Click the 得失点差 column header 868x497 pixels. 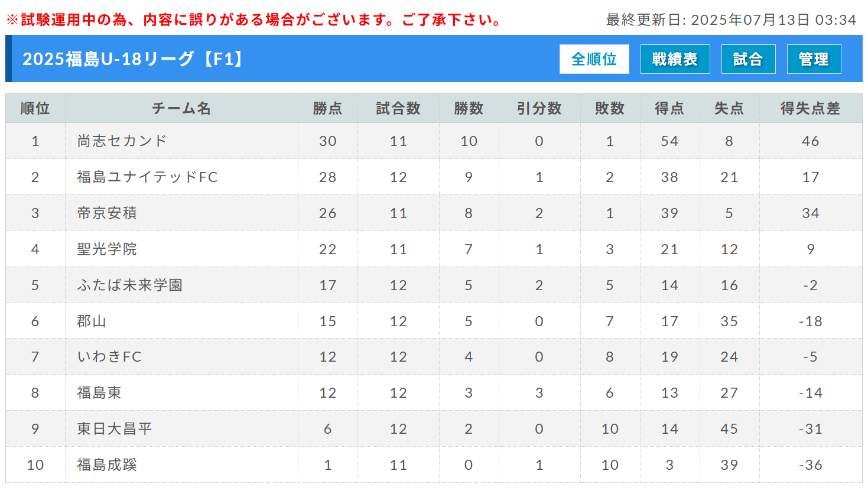click(x=811, y=108)
